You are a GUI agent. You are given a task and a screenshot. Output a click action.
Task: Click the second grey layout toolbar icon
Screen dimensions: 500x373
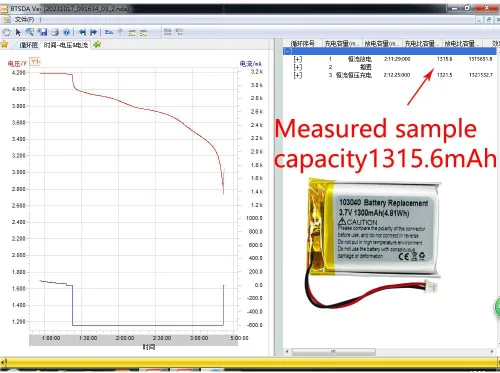179,32
